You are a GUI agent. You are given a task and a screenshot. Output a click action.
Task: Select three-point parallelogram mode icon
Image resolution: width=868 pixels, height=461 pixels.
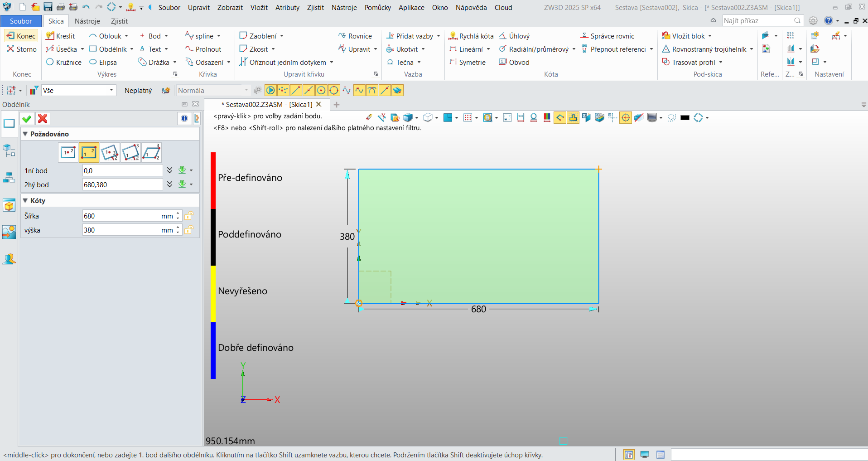pos(151,153)
